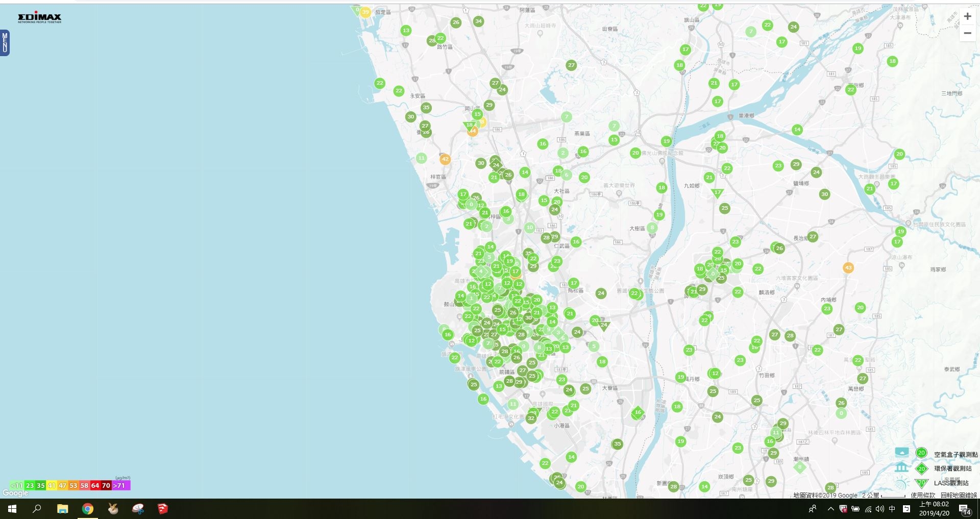Viewport: 980px width, 519px height.
Task: Click the EDIMAX logo
Action: point(39,18)
